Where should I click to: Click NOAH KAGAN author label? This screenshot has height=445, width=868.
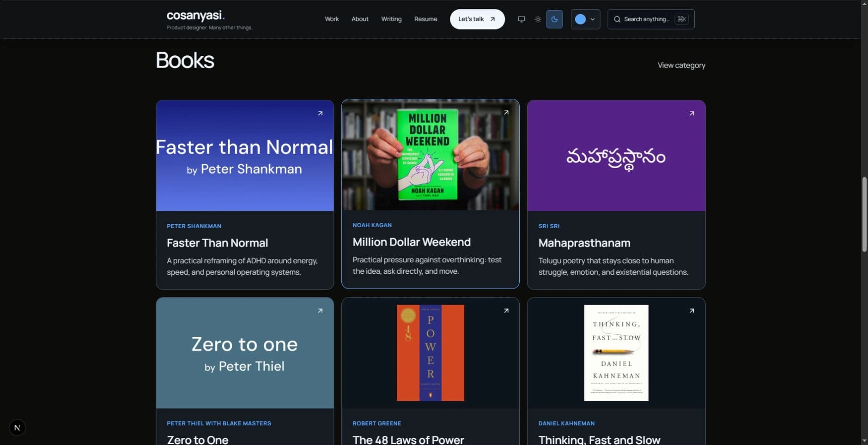[372, 225]
